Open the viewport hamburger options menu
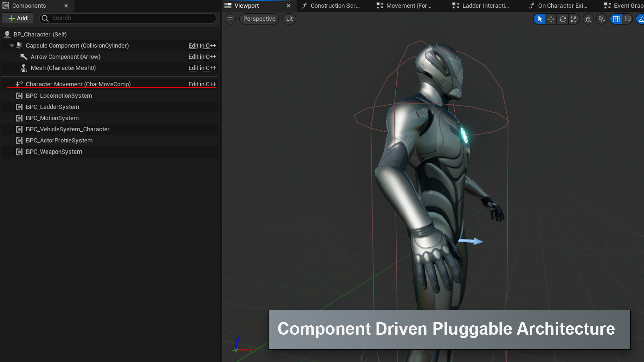This screenshot has height=362, width=644. tap(230, 19)
